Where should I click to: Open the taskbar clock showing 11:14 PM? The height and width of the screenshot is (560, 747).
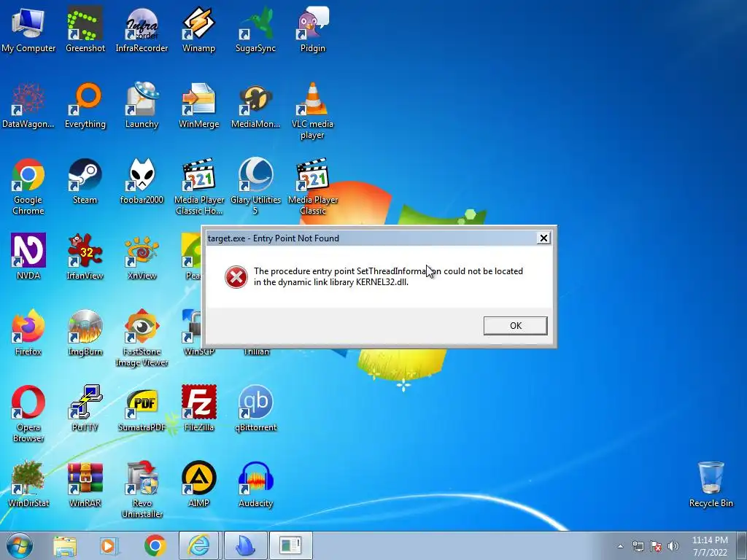pos(710,546)
